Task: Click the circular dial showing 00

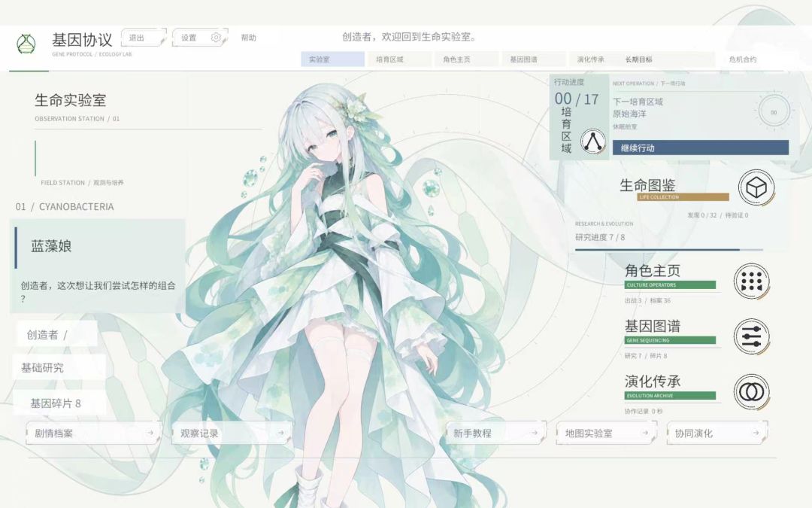Action: click(x=774, y=112)
